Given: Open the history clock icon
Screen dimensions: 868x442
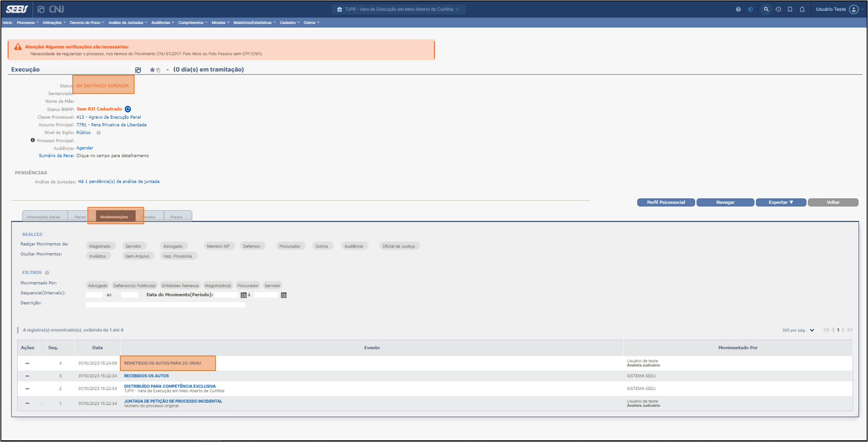Looking at the screenshot, I should coord(778,9).
